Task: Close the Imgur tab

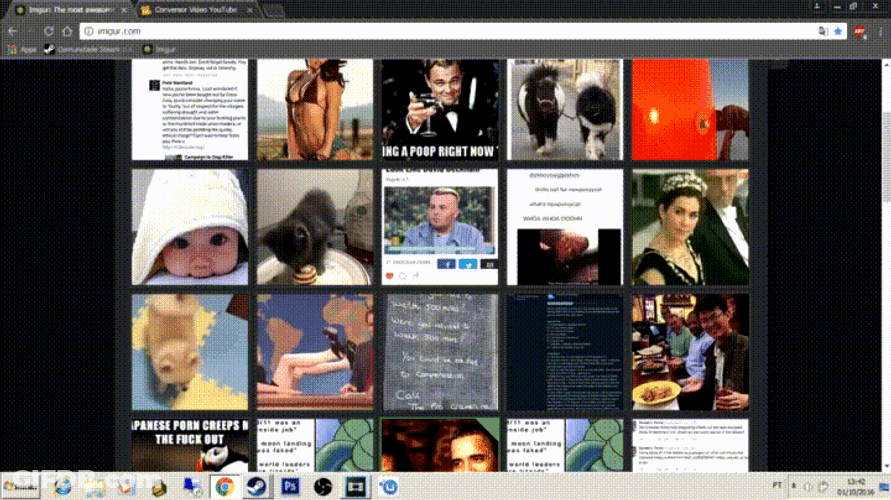Action: coord(124,10)
